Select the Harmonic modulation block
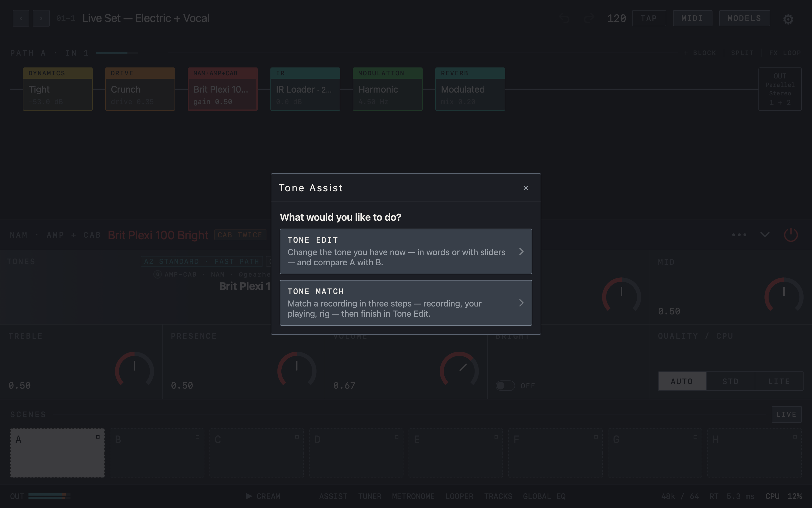 point(388,89)
